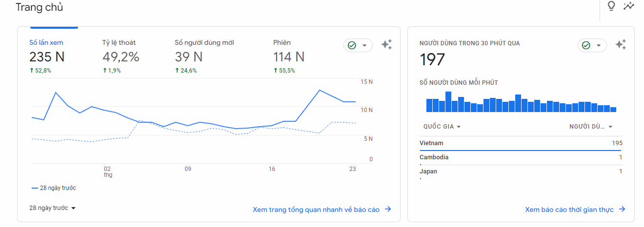This screenshot has width=644, height=227.
Task: Click the lightbulb insights icon
Action: tap(611, 6)
